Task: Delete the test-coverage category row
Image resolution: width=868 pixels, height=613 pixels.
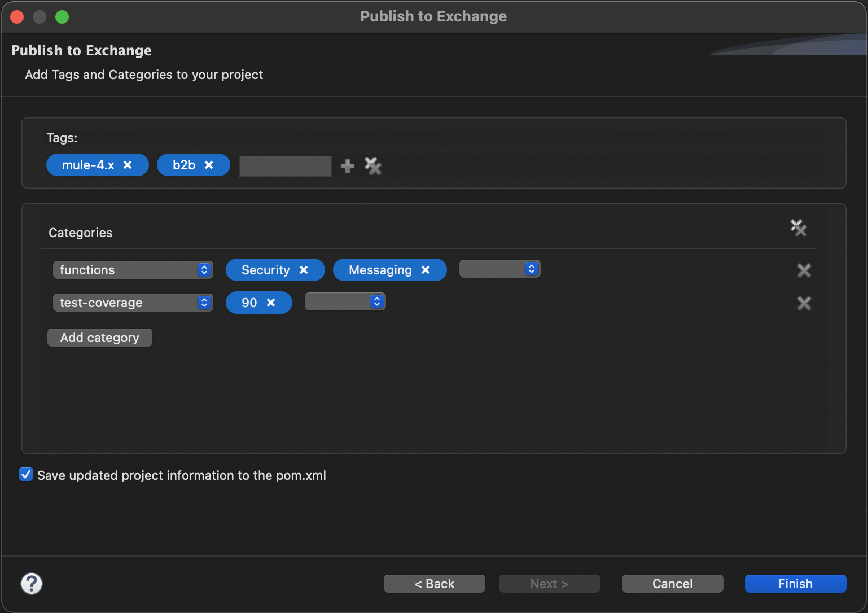Action: (x=804, y=303)
